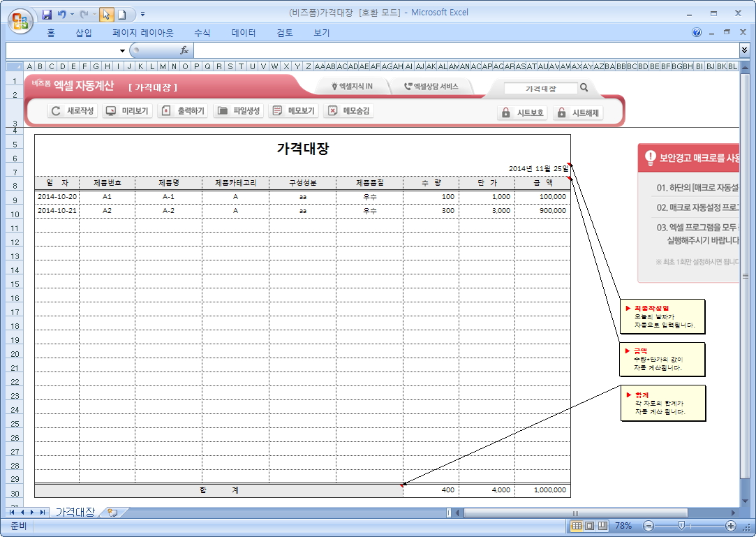Open Customize Quick Access Toolbar dropdown
The width and height of the screenshot is (756, 537).
(143, 14)
